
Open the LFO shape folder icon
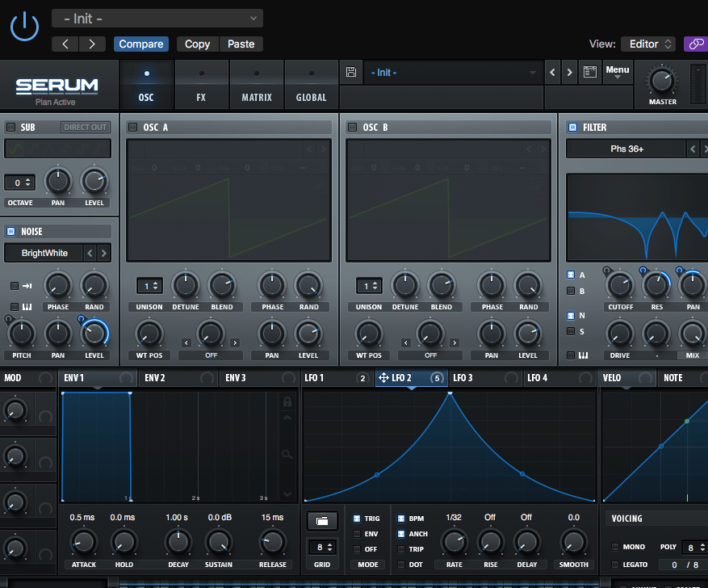pyautogui.click(x=322, y=522)
